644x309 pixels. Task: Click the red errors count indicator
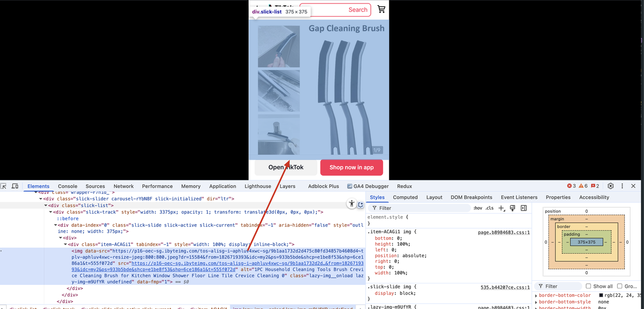tap(572, 186)
